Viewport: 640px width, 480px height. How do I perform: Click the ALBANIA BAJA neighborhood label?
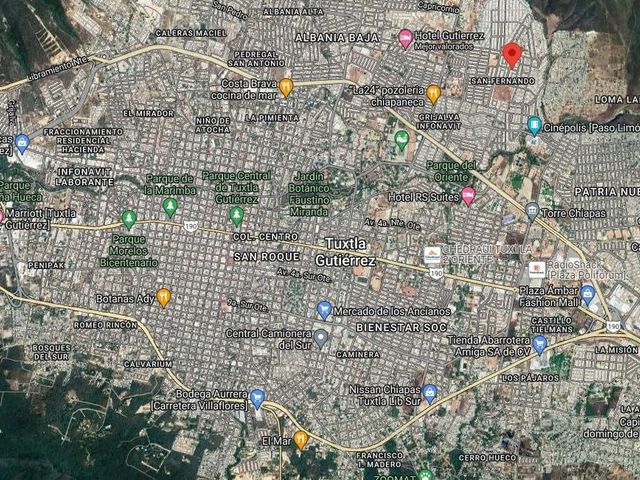point(336,38)
